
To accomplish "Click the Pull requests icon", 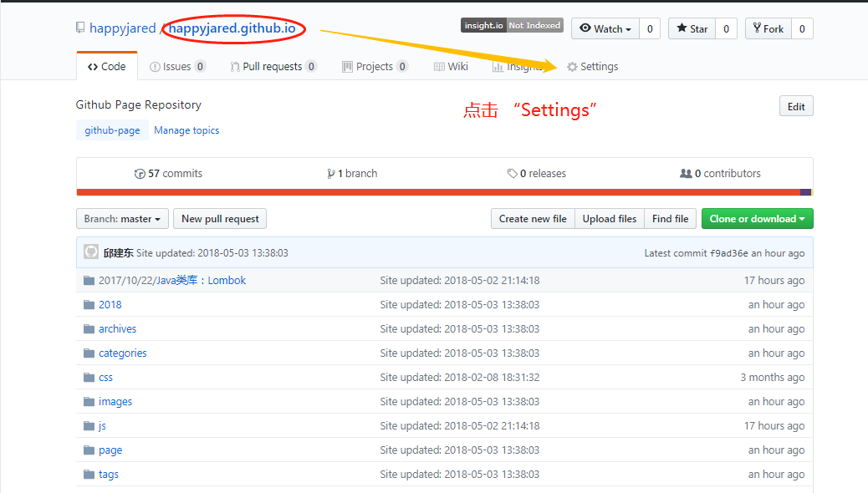I will pos(235,67).
